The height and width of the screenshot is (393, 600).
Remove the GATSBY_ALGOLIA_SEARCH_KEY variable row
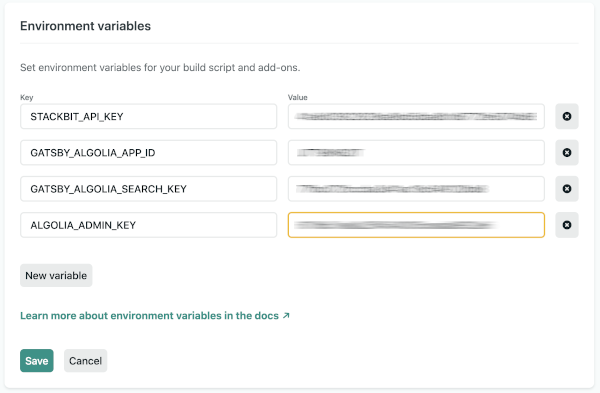coord(567,189)
